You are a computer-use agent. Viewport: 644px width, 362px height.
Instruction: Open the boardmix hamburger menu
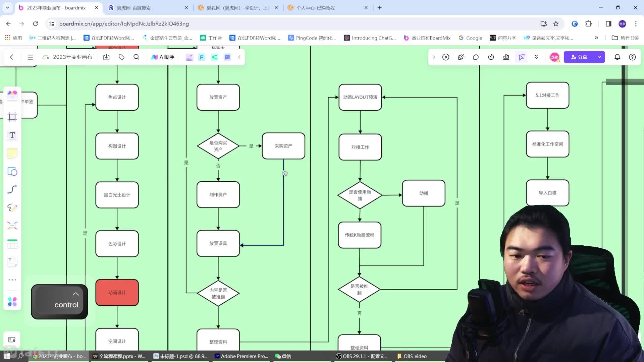30,57
